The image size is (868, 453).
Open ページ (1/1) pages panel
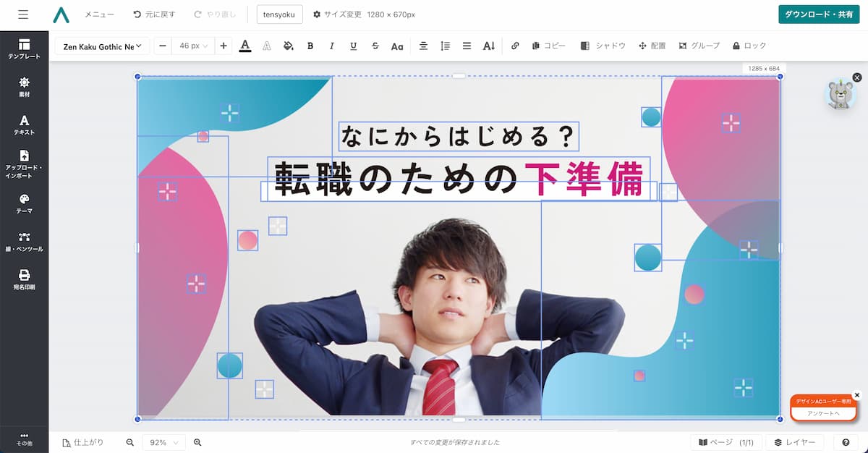(x=726, y=442)
